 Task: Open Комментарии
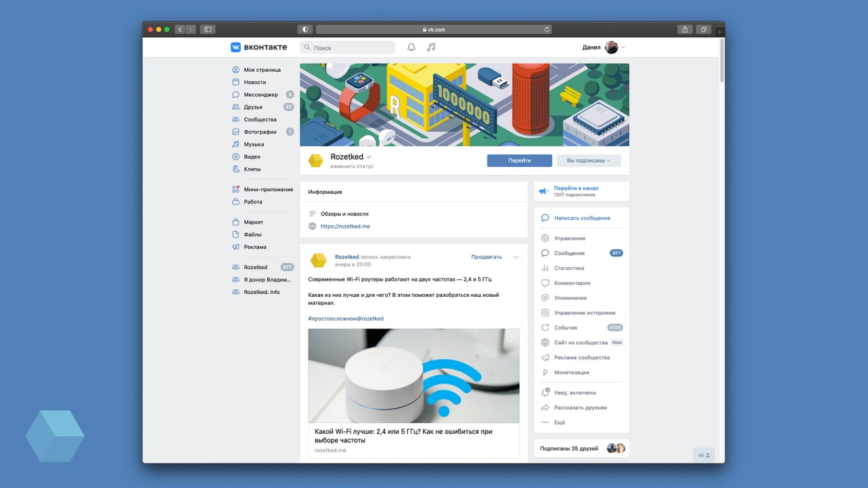tap(572, 283)
